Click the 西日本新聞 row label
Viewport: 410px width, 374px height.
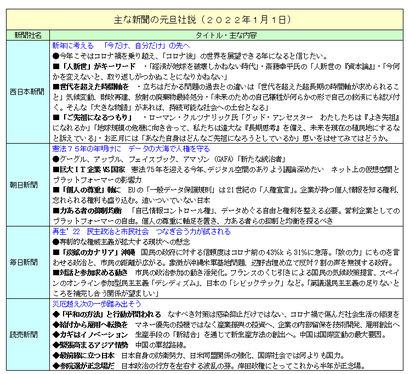click(27, 92)
